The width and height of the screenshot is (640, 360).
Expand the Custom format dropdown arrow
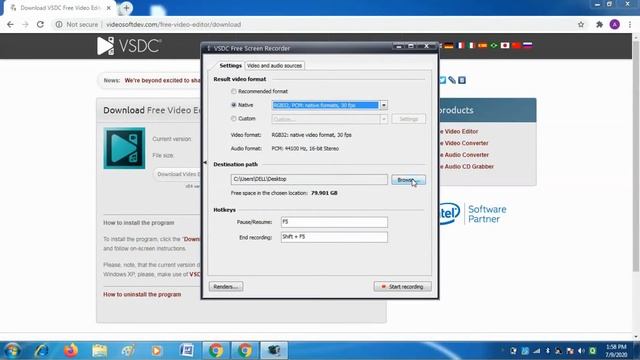[x=384, y=119]
